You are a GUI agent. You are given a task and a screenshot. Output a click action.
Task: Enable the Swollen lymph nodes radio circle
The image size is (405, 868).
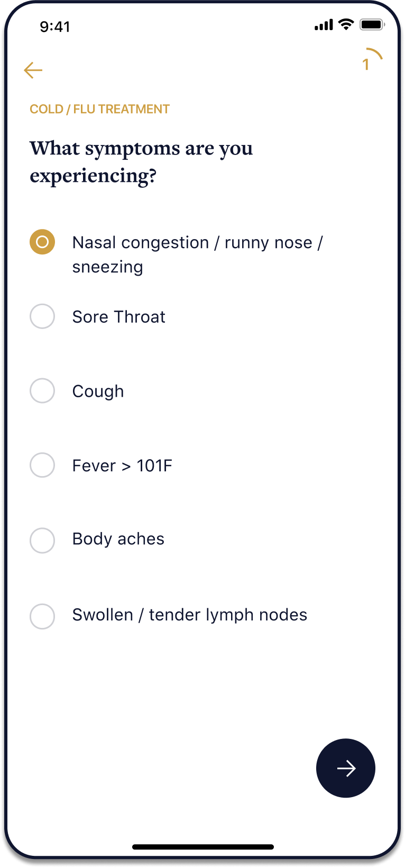coord(42,616)
